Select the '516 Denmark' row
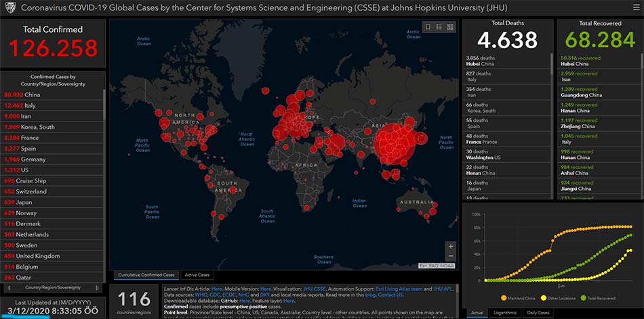 (52, 223)
